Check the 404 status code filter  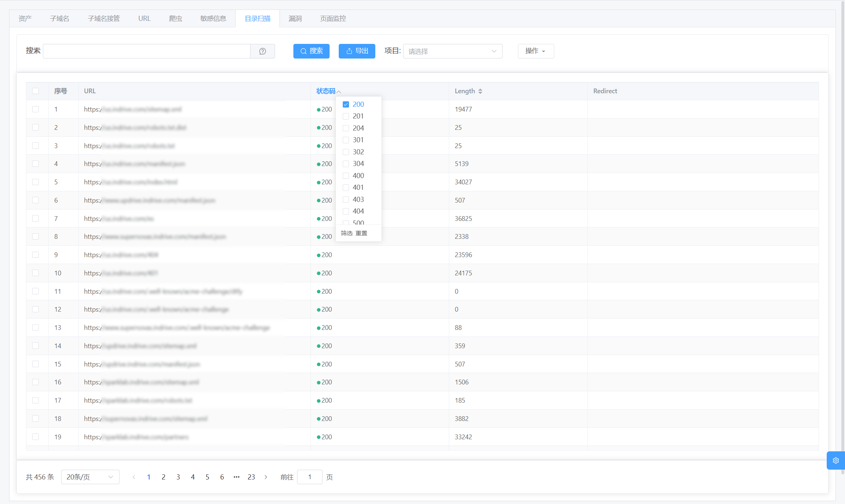[x=346, y=211]
